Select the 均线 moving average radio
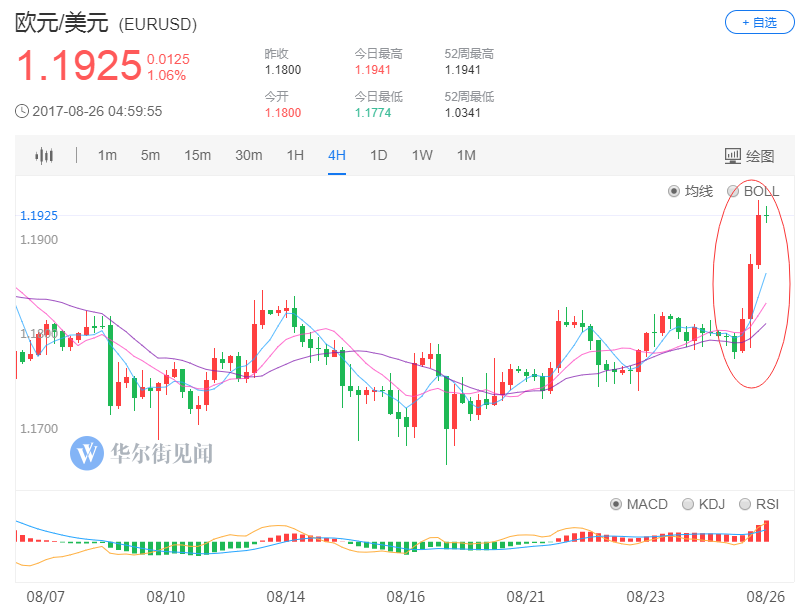Image resolution: width=807 pixels, height=615 pixels. [x=674, y=191]
